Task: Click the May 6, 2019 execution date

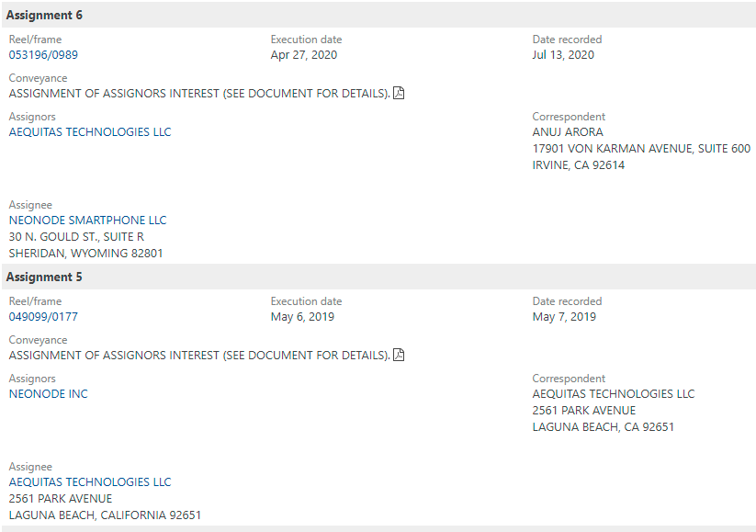Action: pyautogui.click(x=302, y=317)
